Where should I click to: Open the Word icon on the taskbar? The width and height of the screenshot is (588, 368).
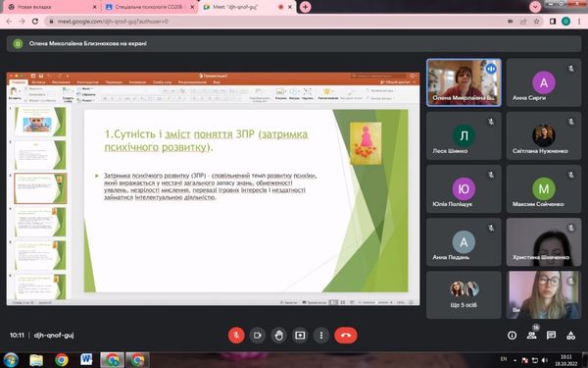point(86,360)
